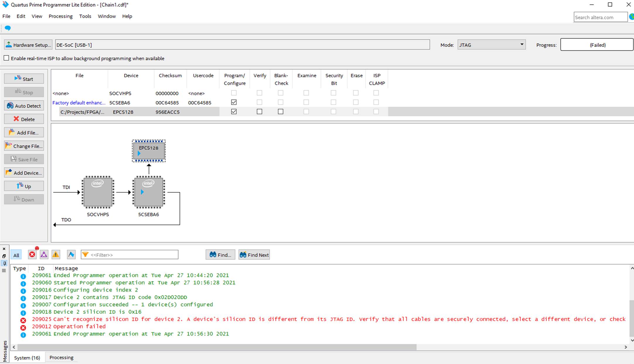Click the Device column header
The image size is (634, 364).
pyautogui.click(x=131, y=75)
